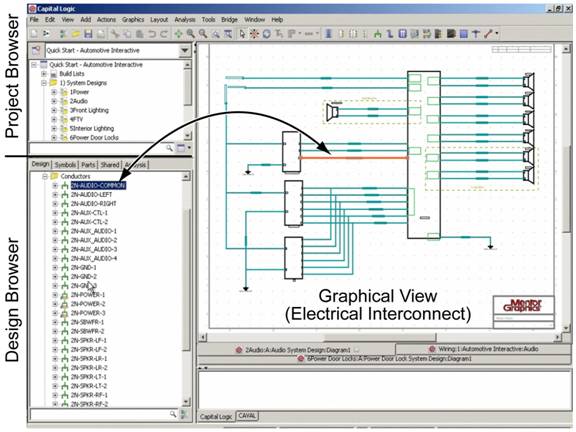This screenshot has height=432, width=576.
Task: Click the Save floppy disk toolbar icon
Action: point(88,34)
